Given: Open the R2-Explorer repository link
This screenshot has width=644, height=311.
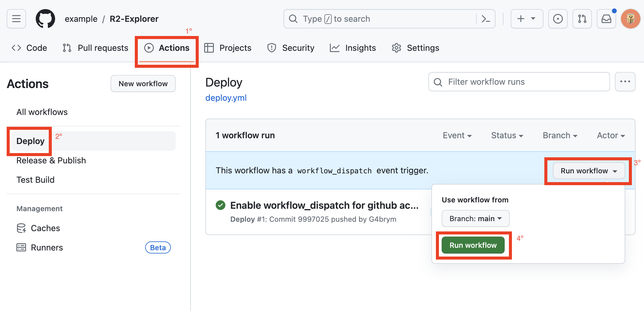Looking at the screenshot, I should pos(134,19).
